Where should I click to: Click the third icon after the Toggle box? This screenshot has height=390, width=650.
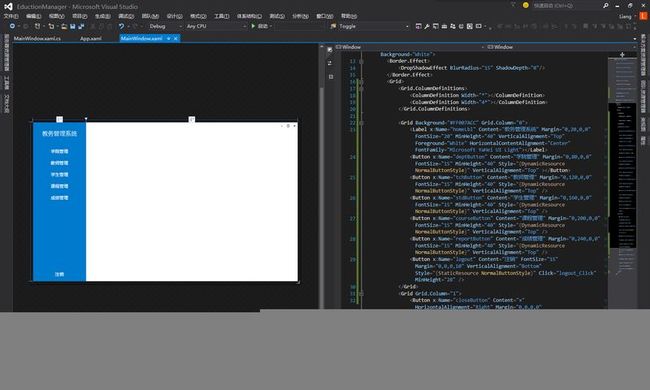point(436,26)
